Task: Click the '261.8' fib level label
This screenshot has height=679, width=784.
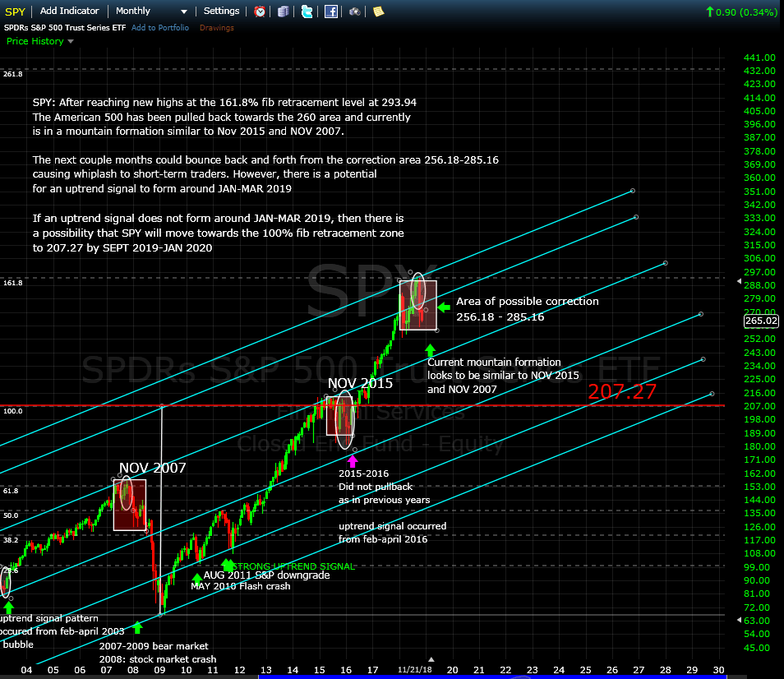Action: [13, 74]
